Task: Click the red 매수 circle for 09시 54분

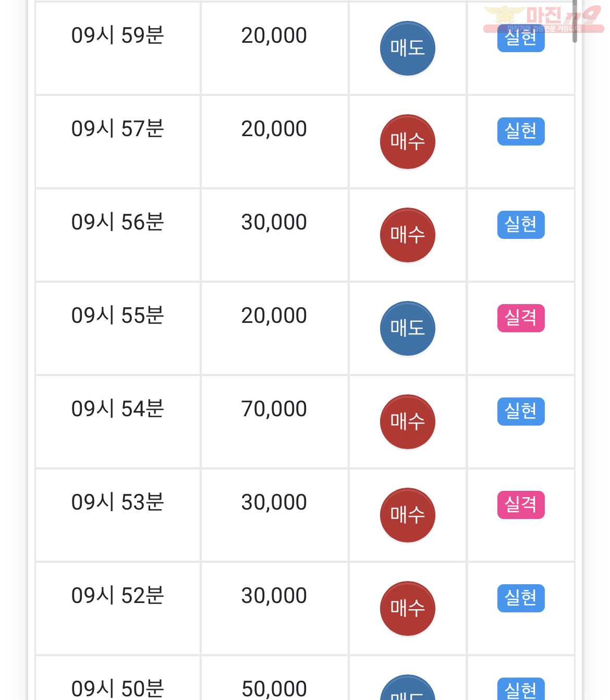Action: (407, 422)
